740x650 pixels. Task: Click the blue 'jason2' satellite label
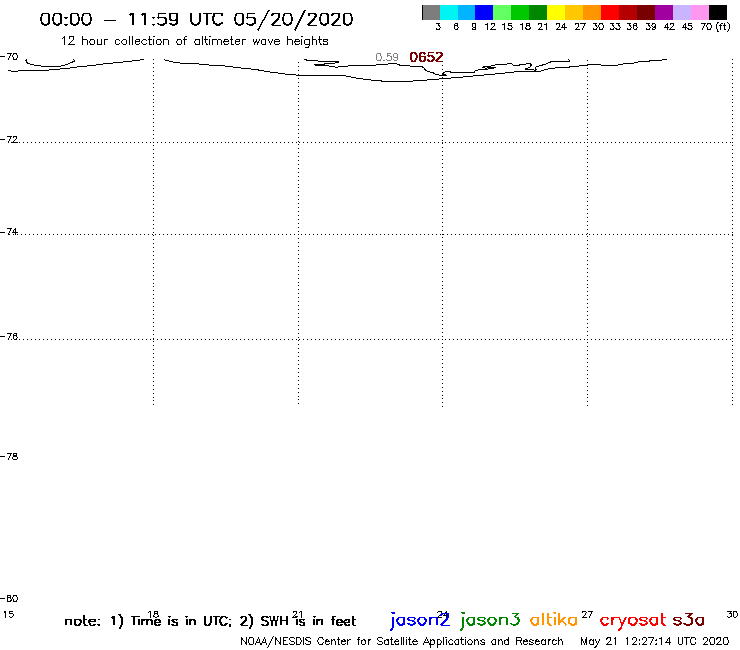(x=420, y=620)
